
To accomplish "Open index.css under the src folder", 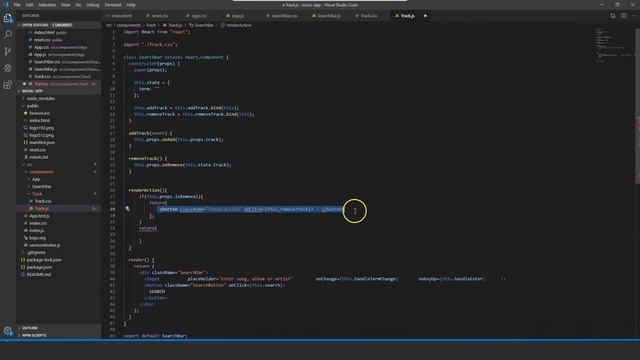I will coord(38,223).
